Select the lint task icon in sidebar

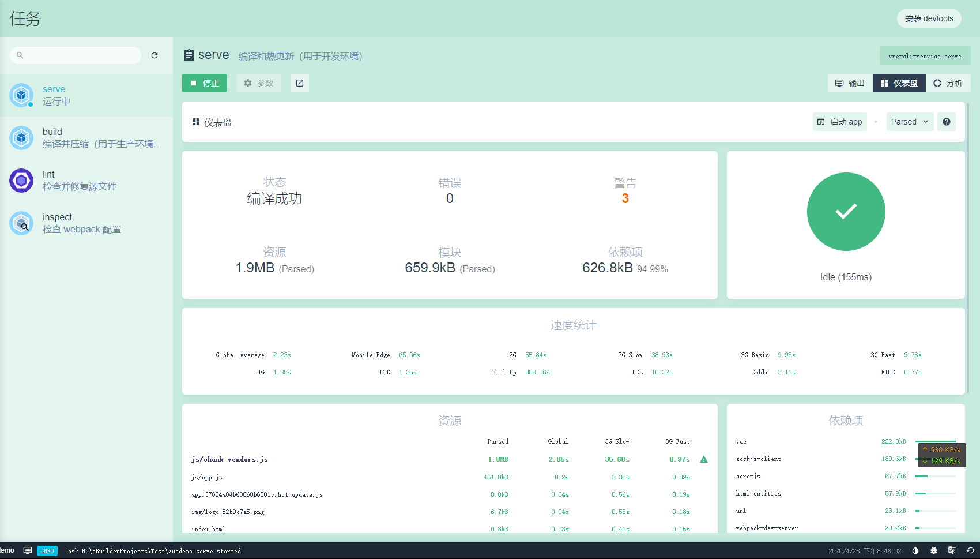[21, 181]
